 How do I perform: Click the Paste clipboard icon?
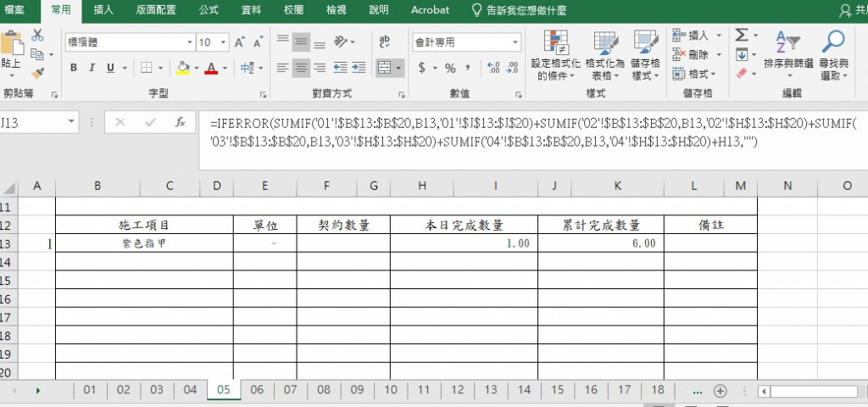coord(11,43)
